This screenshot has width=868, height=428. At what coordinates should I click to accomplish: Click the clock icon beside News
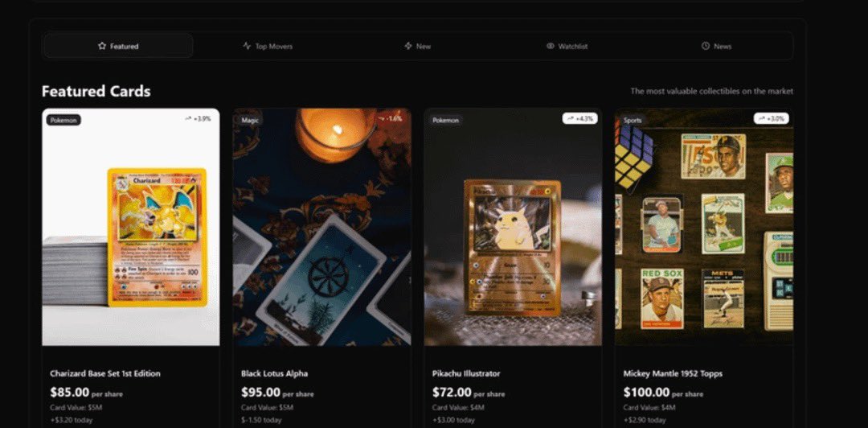pos(706,46)
